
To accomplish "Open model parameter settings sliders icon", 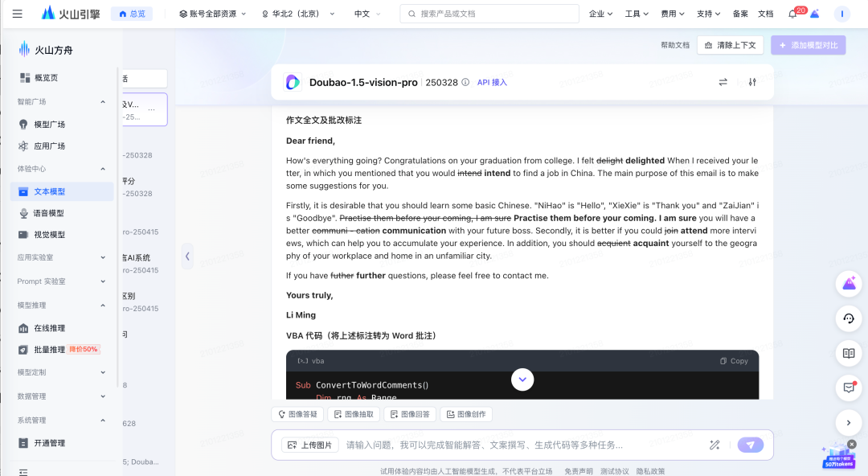I will click(x=752, y=82).
